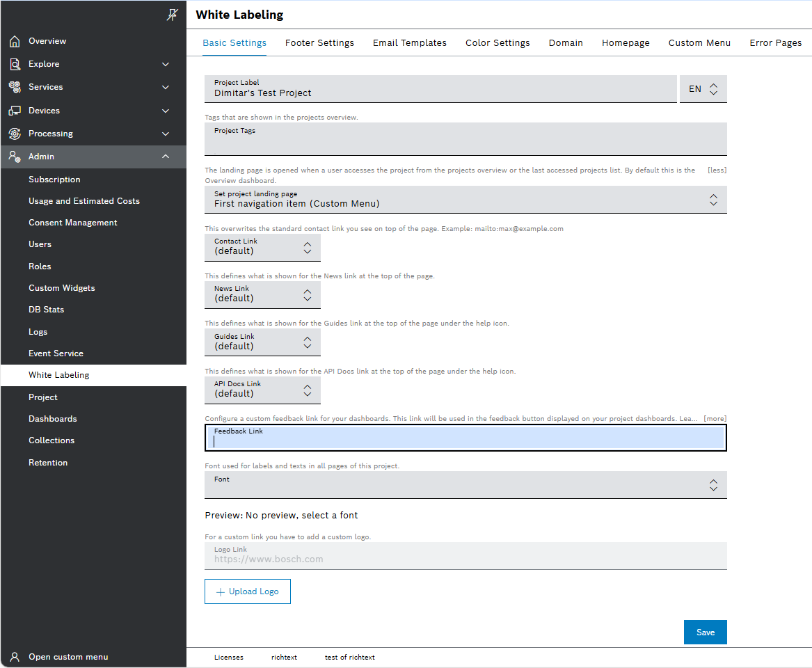Collapse the Admin menu section
The image size is (812, 668).
166,157
